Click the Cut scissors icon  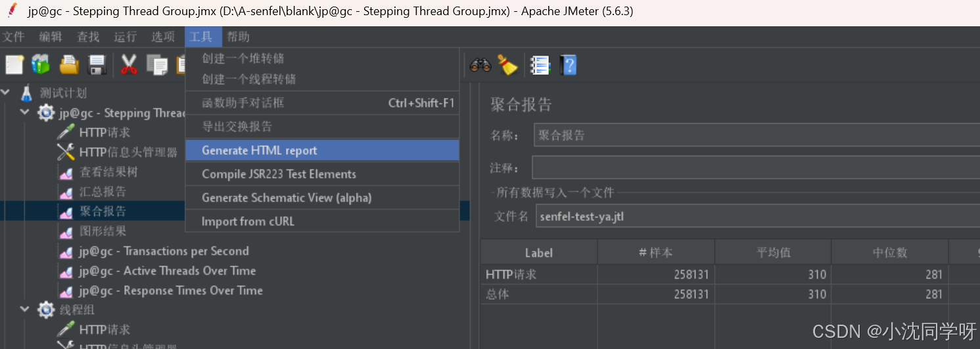(129, 64)
